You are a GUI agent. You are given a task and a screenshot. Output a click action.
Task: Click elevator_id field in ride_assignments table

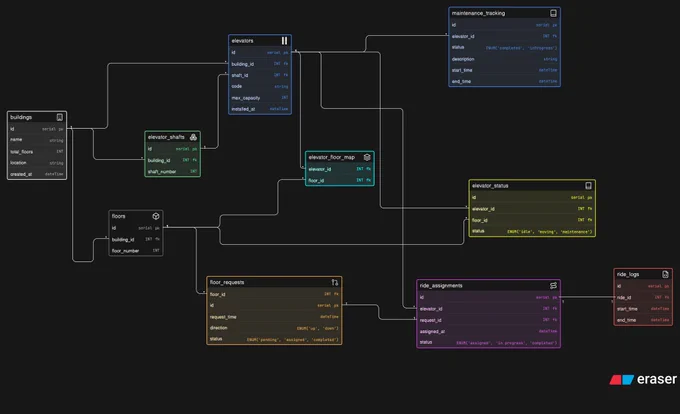click(x=488, y=309)
